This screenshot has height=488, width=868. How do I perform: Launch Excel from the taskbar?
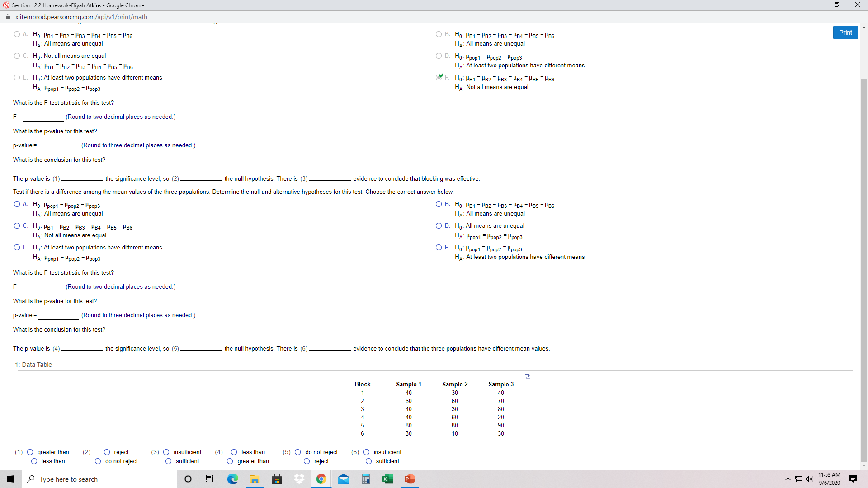tap(387, 479)
